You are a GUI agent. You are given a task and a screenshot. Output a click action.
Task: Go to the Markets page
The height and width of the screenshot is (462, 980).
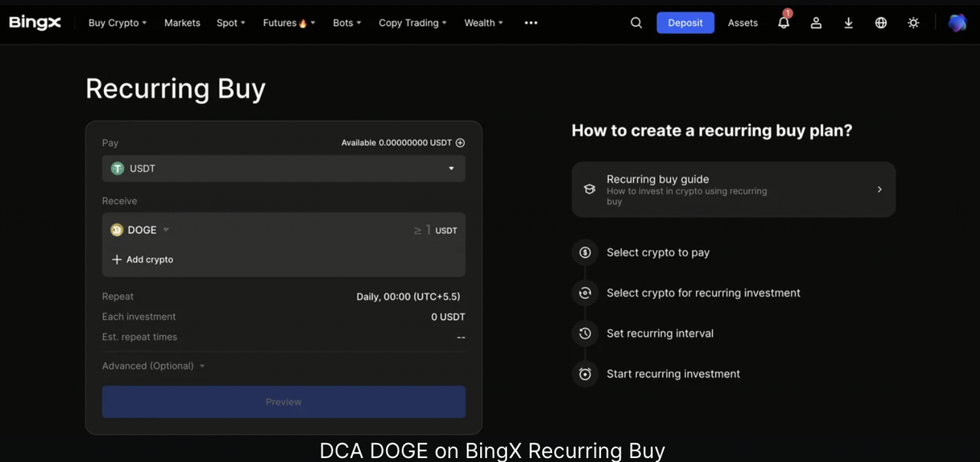coord(182,23)
